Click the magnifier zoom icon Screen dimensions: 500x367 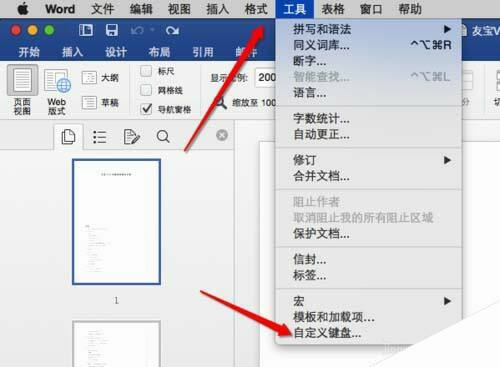pyautogui.click(x=220, y=103)
